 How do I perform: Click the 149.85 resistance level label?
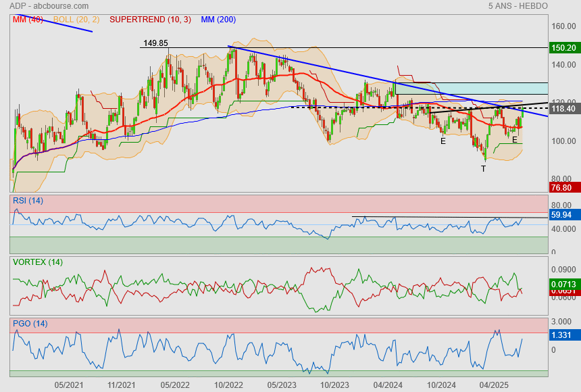[x=155, y=43]
